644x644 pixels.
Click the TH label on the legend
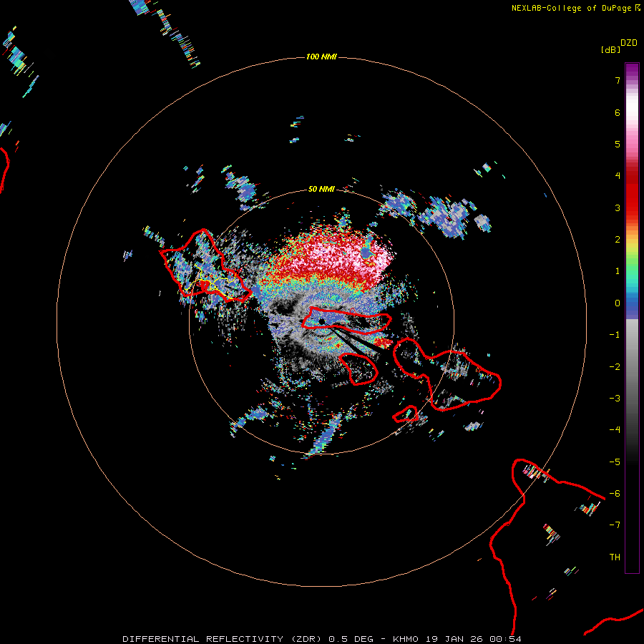[615, 557]
